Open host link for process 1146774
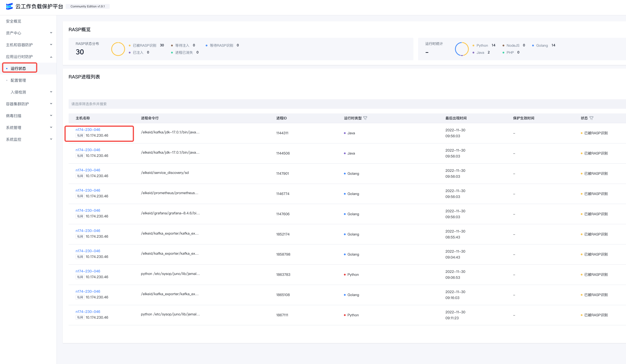The height and width of the screenshot is (364, 626). point(88,190)
